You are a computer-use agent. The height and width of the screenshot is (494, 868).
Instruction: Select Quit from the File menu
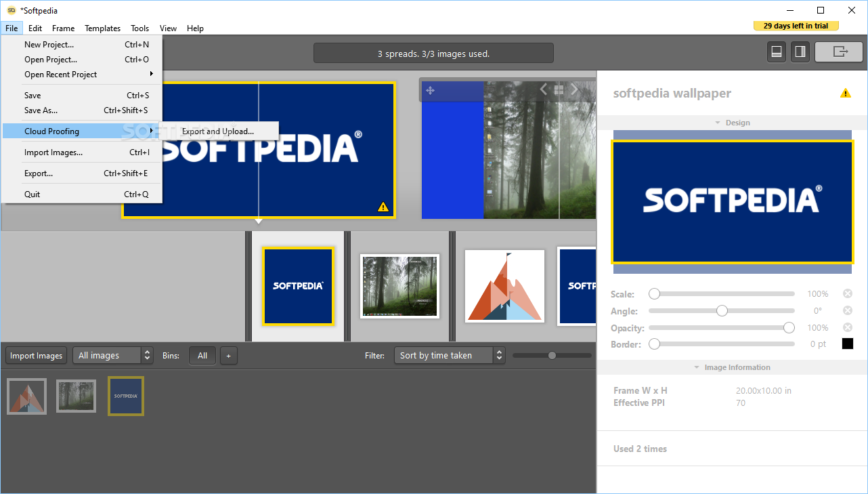82,194
